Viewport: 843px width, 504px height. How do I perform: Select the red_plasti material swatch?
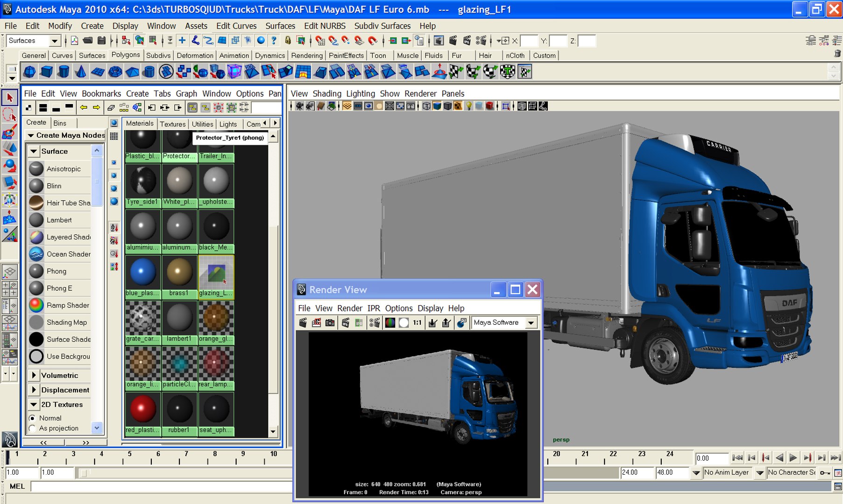coord(142,413)
